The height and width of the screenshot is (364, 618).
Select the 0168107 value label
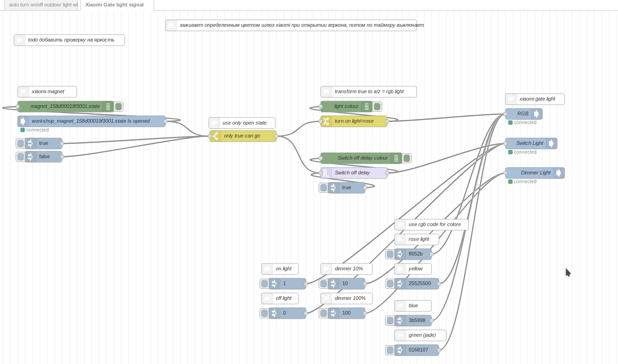point(418,350)
